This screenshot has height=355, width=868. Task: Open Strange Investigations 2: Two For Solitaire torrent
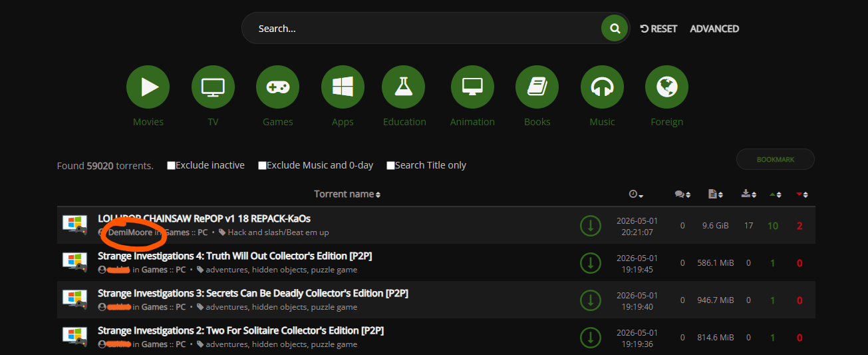241,330
